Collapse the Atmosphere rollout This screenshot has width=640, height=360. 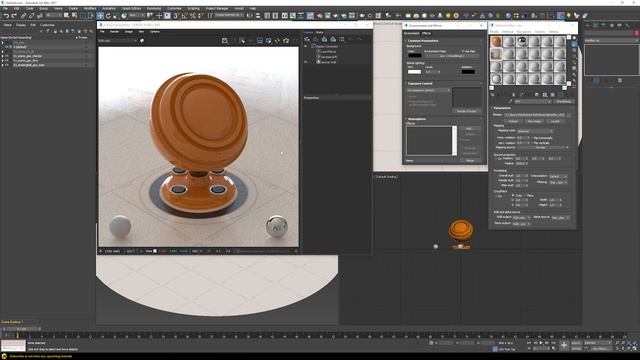(416, 119)
